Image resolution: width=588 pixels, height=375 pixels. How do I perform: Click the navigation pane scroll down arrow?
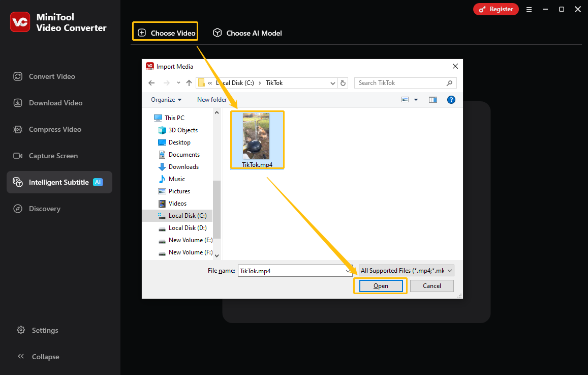pos(216,255)
